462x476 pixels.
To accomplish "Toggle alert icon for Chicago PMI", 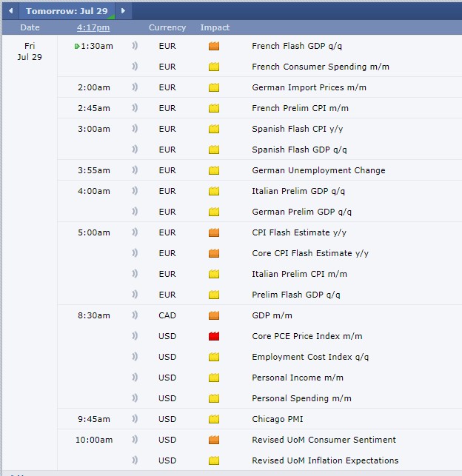I will [135, 419].
